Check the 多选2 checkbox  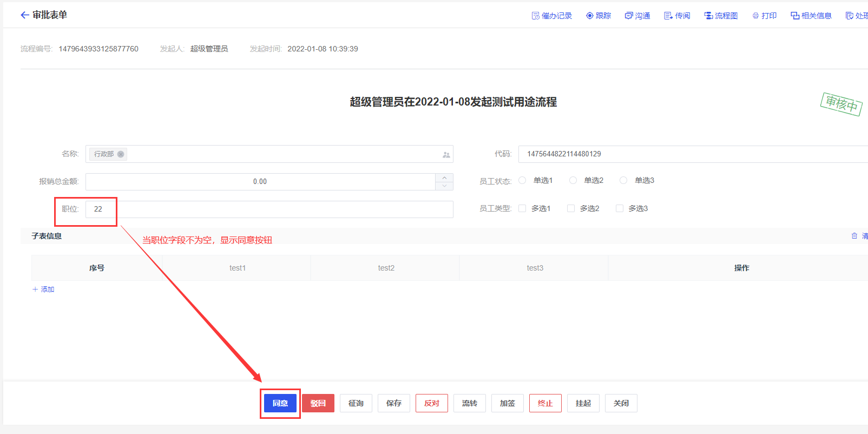[571, 208]
